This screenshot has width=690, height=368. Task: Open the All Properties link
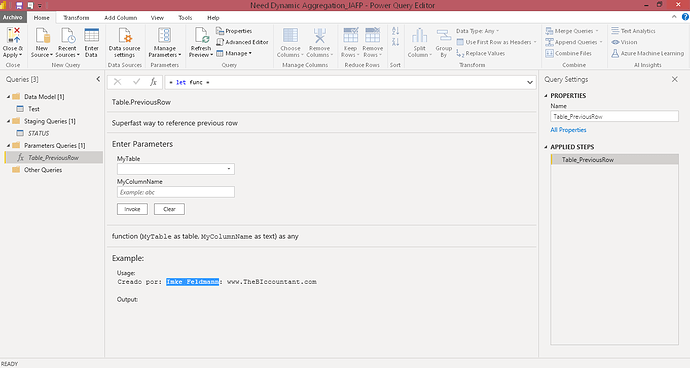pyautogui.click(x=568, y=130)
